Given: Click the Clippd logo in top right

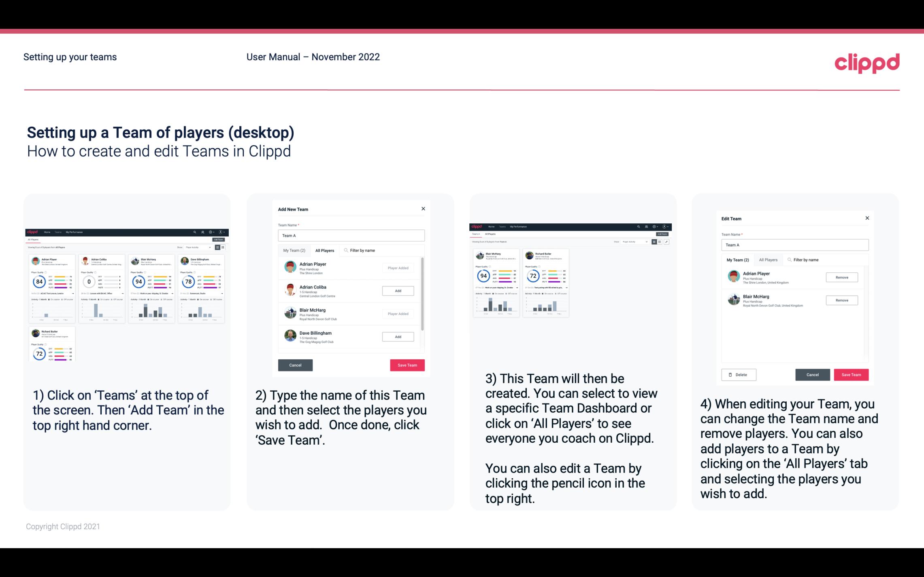Looking at the screenshot, I should coord(867,62).
